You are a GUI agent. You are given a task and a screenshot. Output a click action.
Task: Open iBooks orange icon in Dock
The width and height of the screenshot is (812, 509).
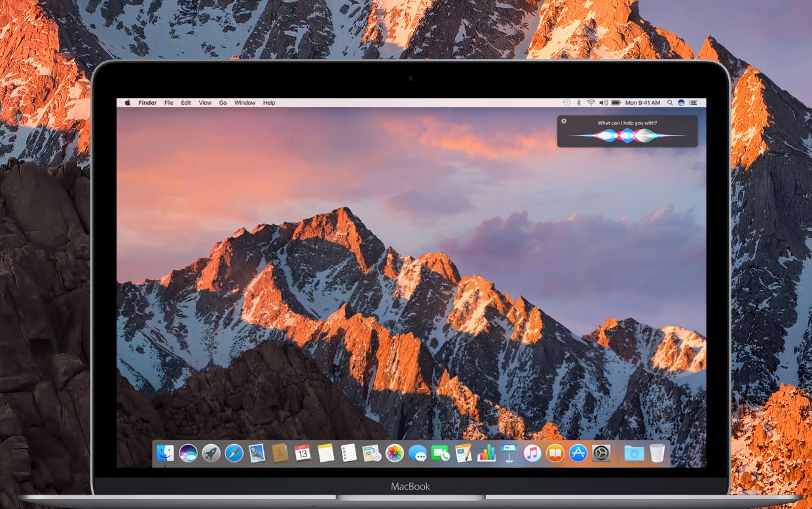point(555,453)
